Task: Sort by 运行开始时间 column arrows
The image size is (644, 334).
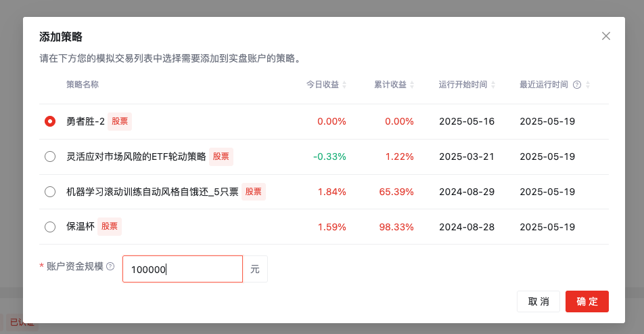Action: click(493, 85)
